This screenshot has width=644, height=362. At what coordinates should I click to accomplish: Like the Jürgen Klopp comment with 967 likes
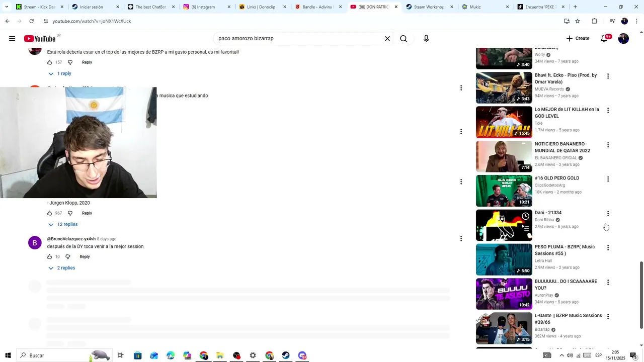tap(49, 213)
